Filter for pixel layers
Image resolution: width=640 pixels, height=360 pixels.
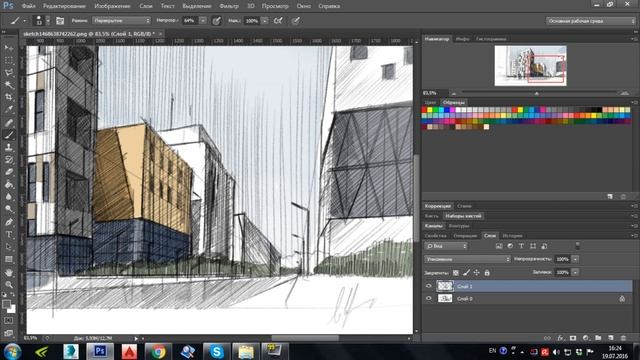tap(499, 246)
